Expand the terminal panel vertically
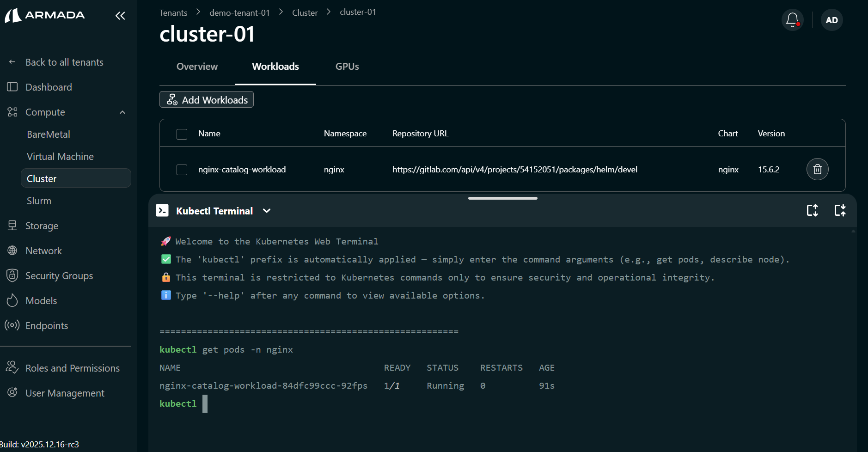The image size is (868, 452). [x=812, y=211]
